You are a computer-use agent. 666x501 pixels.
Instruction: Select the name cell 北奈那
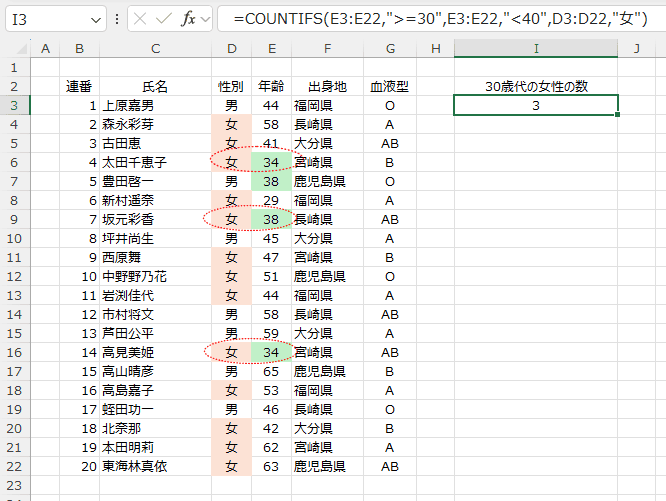(x=155, y=429)
